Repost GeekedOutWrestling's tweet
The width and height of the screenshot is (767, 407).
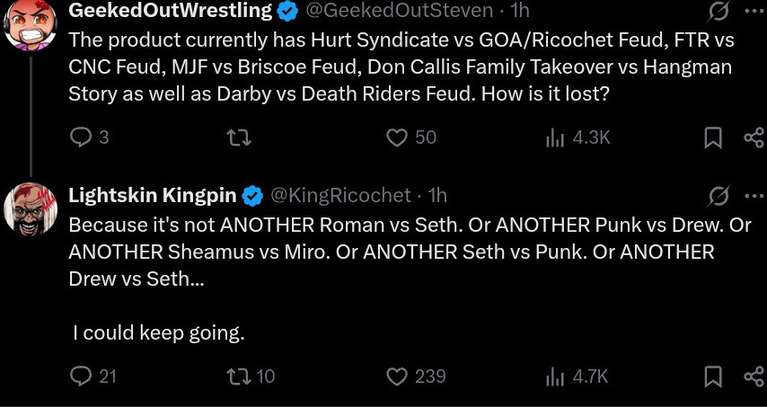239,138
